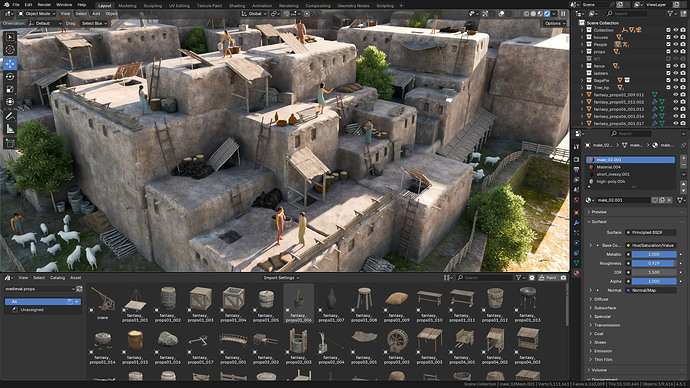Hide the houses collection in viewport
This screenshot has height=388, width=690.
[x=675, y=37]
